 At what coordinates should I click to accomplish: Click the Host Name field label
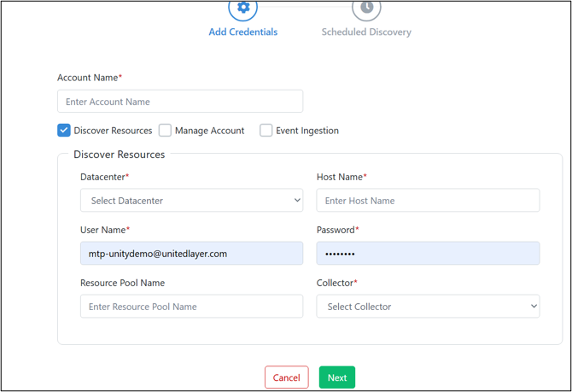[341, 177]
